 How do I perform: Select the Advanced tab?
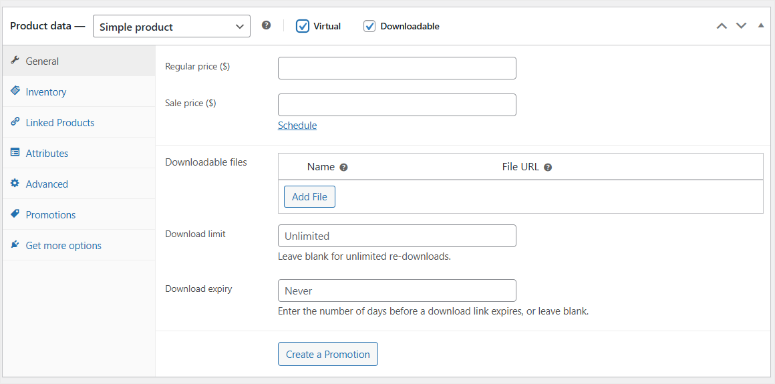coord(79,184)
